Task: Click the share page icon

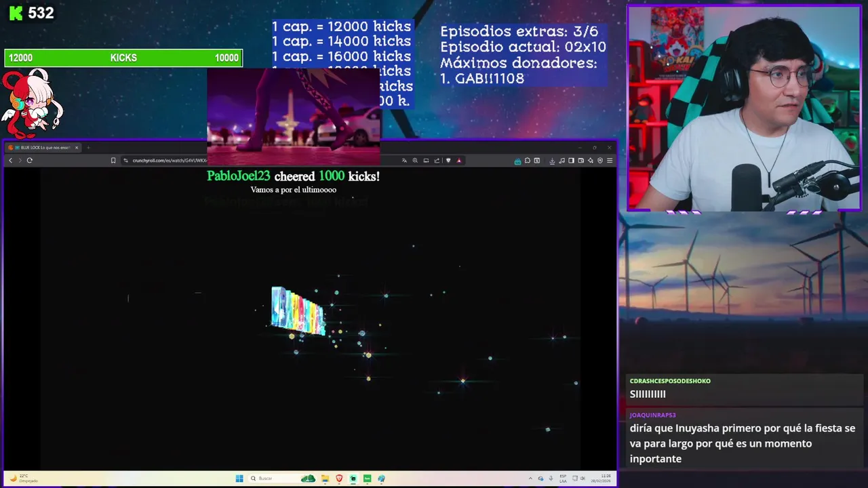Action: (x=437, y=161)
